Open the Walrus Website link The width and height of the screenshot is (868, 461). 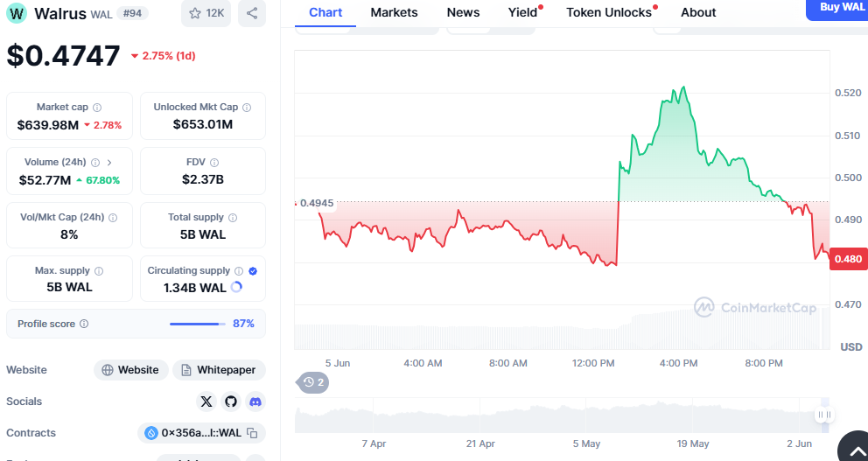pos(130,370)
